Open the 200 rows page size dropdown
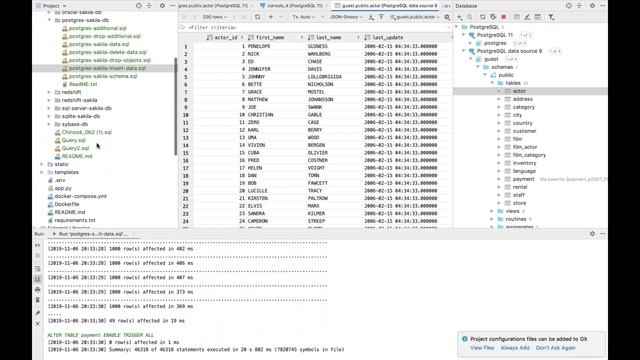This screenshot has width=640, height=360. (x=215, y=17)
